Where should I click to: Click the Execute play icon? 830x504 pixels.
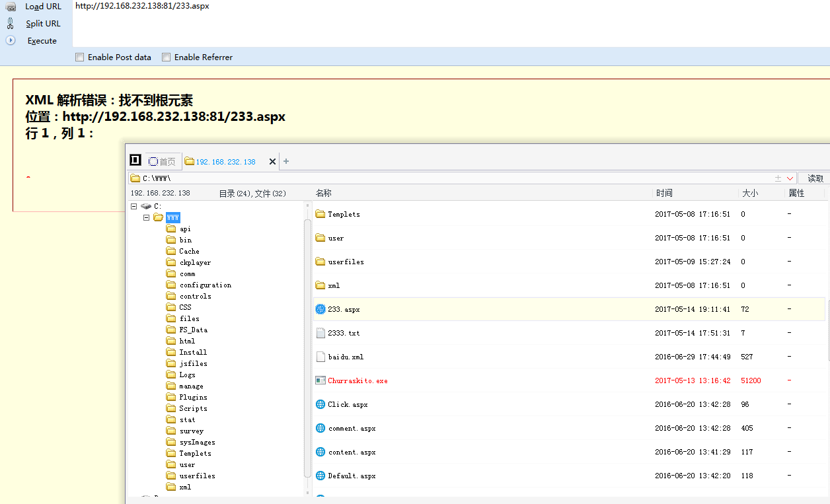10,40
